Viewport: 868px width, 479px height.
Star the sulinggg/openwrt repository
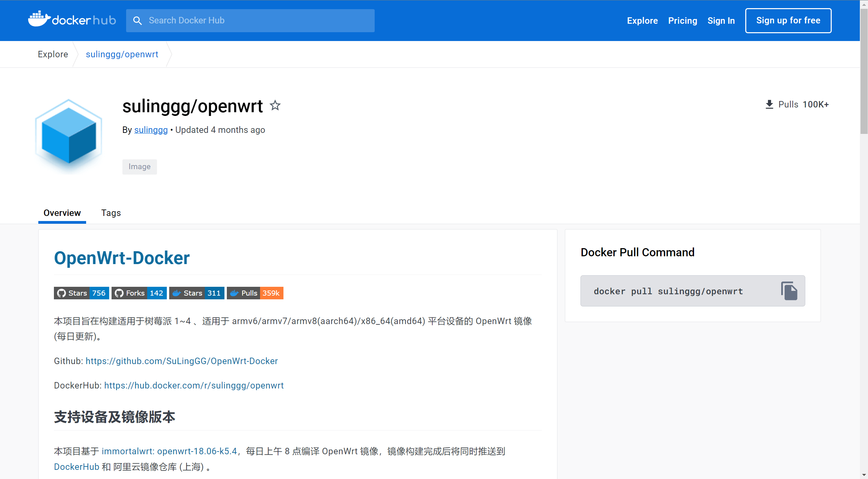click(x=275, y=106)
